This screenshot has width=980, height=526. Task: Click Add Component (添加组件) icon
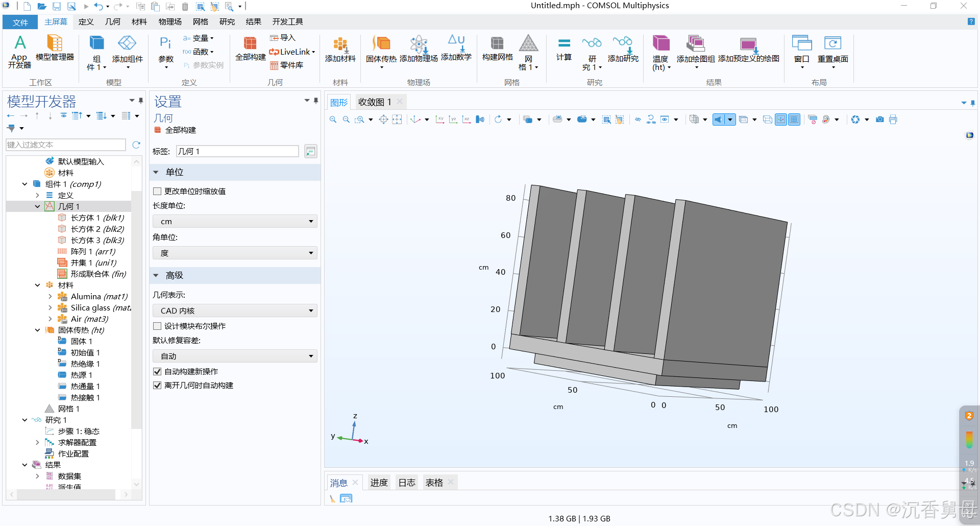(127, 52)
